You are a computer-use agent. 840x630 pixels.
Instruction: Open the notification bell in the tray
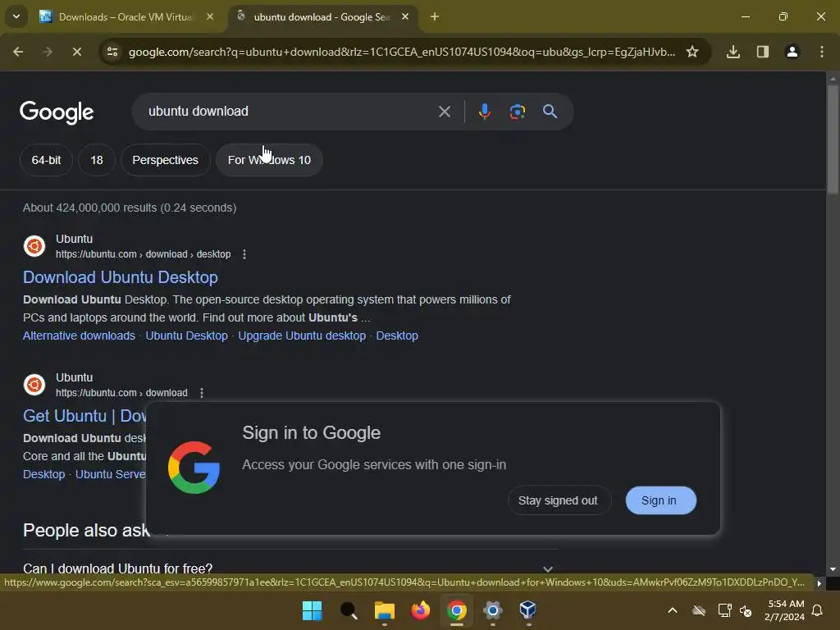coord(818,610)
